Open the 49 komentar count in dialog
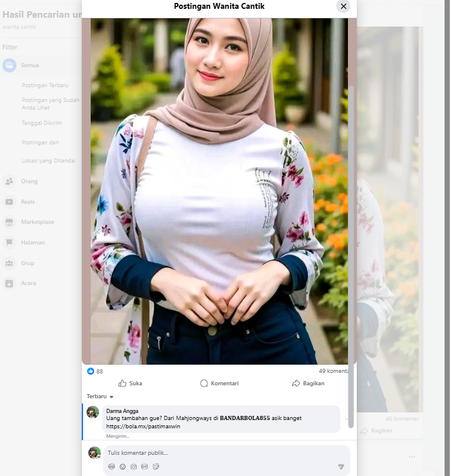Screen dimensions: 451x476 click(333, 371)
